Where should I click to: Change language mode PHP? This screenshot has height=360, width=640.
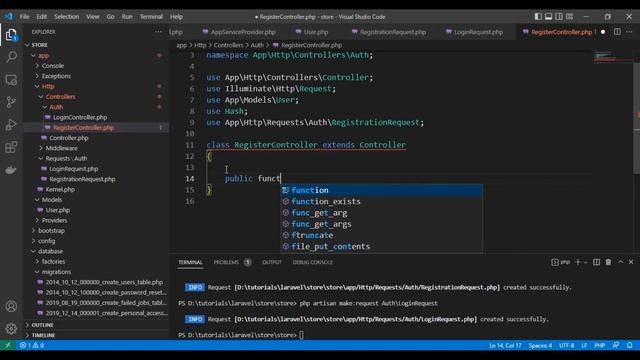point(600,345)
